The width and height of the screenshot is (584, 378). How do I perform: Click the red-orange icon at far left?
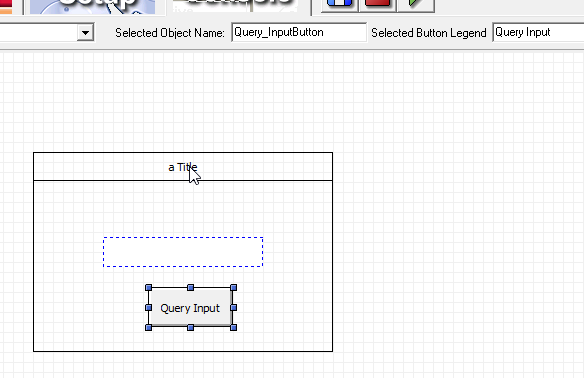pyautogui.click(x=6, y=7)
